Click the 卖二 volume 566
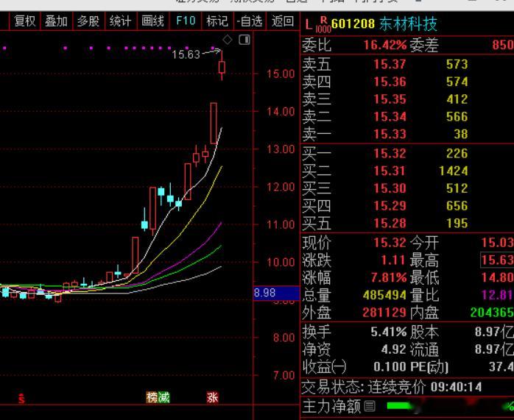 point(457,116)
